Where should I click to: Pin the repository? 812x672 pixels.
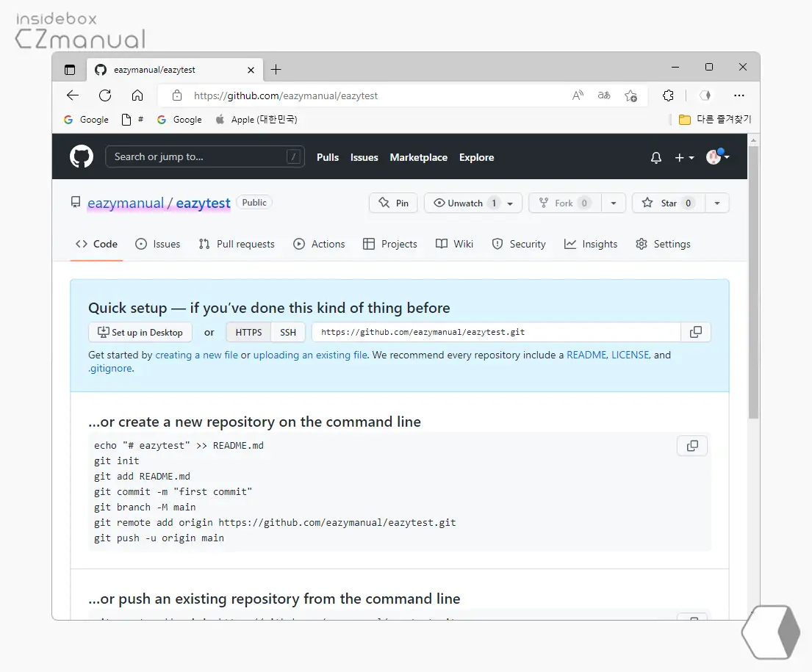[394, 203]
